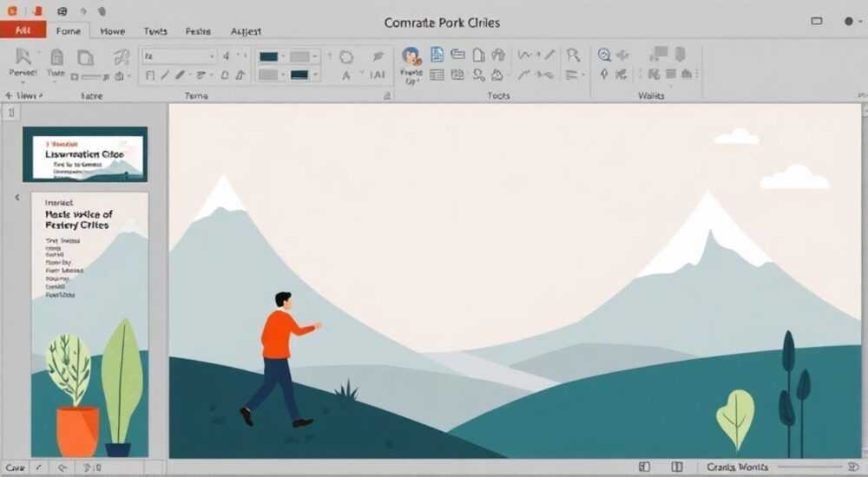The height and width of the screenshot is (477, 868).
Task: Click the undo arrow in quick access bar
Action: 83,11
